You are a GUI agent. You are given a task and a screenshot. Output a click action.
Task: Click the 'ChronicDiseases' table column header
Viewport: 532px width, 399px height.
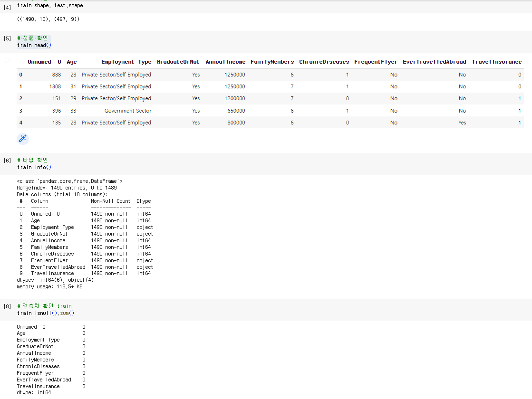click(324, 62)
